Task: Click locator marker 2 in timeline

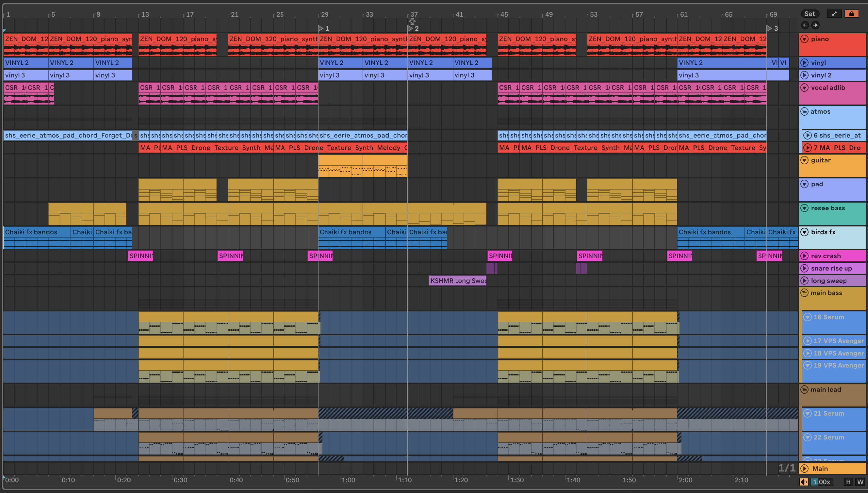Action: (411, 28)
